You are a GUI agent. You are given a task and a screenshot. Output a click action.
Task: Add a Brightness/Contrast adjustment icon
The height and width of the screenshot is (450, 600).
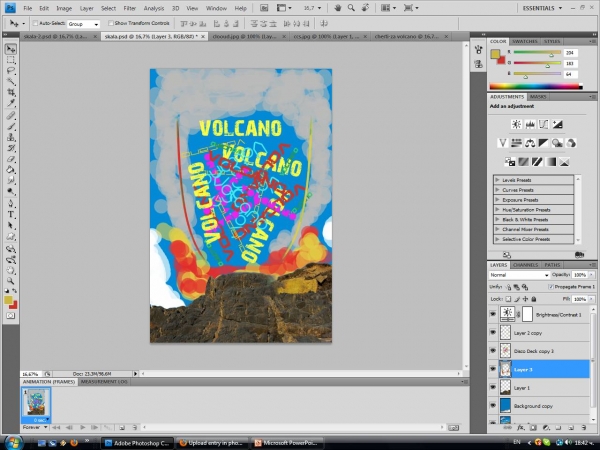(x=516, y=124)
